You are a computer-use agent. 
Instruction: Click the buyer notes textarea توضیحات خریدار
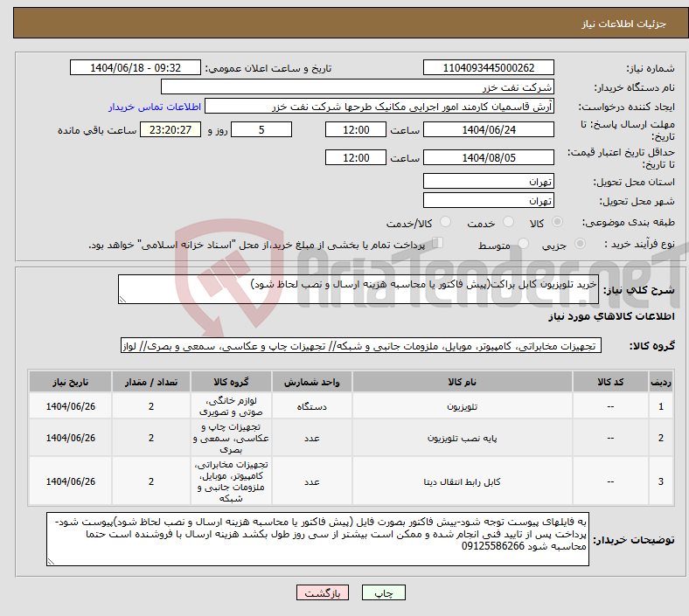point(317,539)
